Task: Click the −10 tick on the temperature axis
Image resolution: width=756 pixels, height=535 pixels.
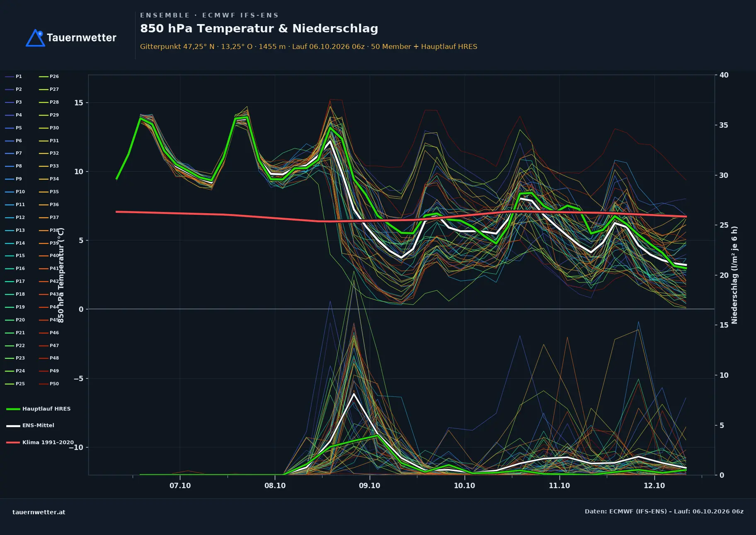Action: (x=76, y=447)
